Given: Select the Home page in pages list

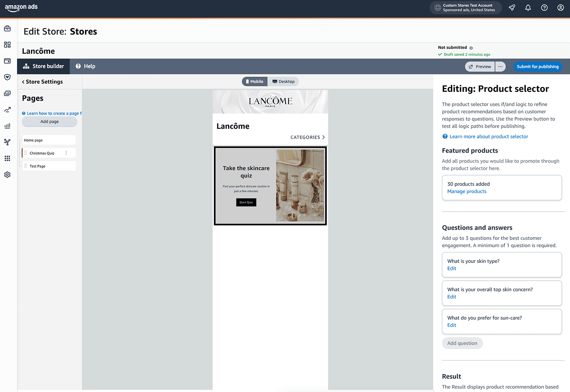Looking at the screenshot, I should [x=49, y=140].
